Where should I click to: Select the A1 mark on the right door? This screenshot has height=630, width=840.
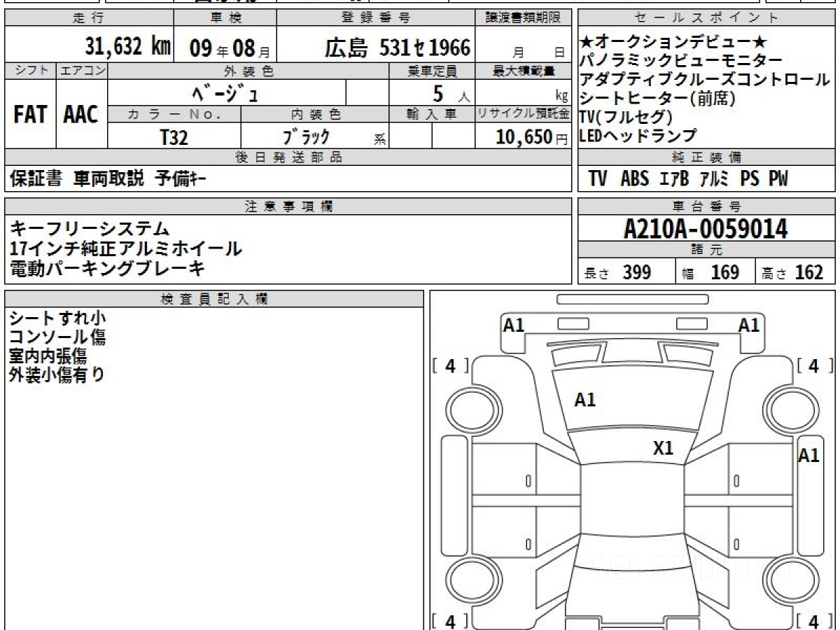[808, 456]
